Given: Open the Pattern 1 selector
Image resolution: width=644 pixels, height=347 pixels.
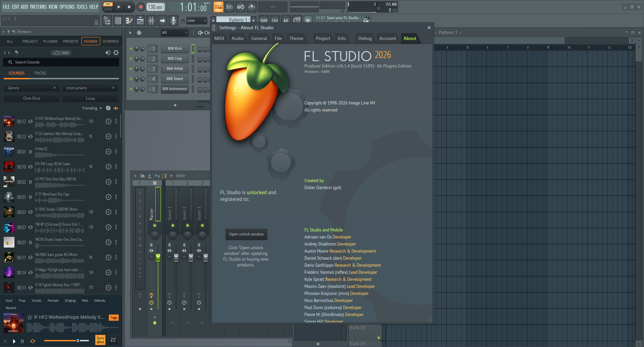Looking at the screenshot, I should pos(234,20).
